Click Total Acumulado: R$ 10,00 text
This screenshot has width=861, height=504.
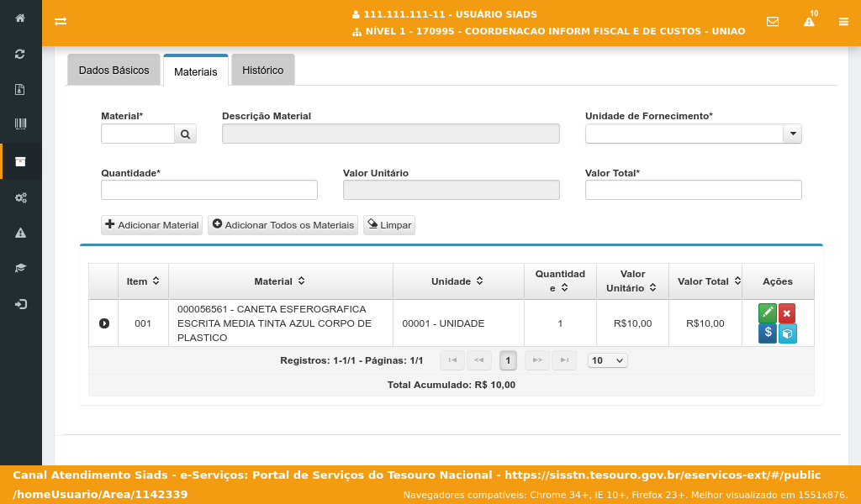[x=452, y=385]
